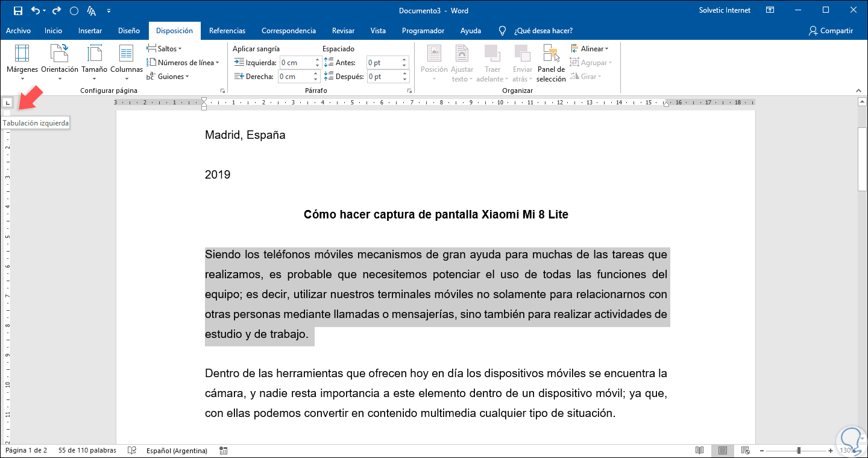Click the spelling check icon in status bar
Image resolution: width=868 pixels, height=458 pixels.
(132, 451)
